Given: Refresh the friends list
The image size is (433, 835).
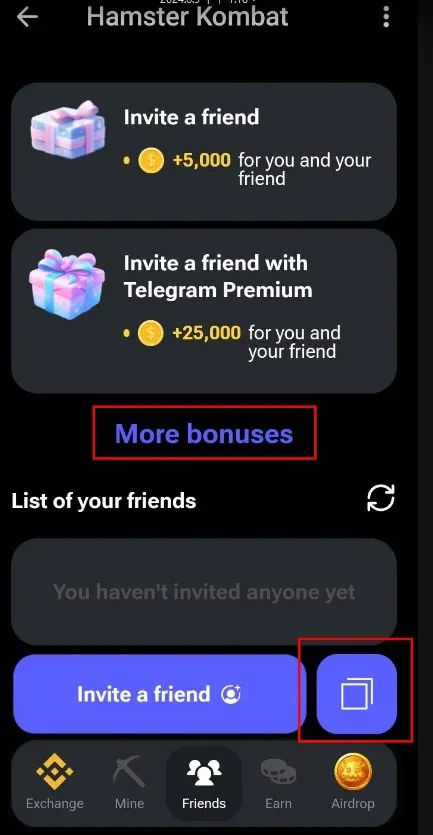Looking at the screenshot, I should 381,498.
